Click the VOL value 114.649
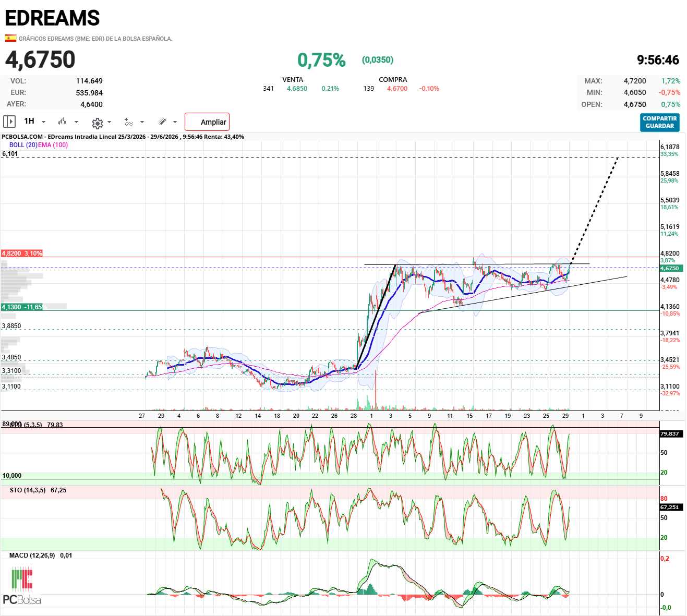 [89, 81]
